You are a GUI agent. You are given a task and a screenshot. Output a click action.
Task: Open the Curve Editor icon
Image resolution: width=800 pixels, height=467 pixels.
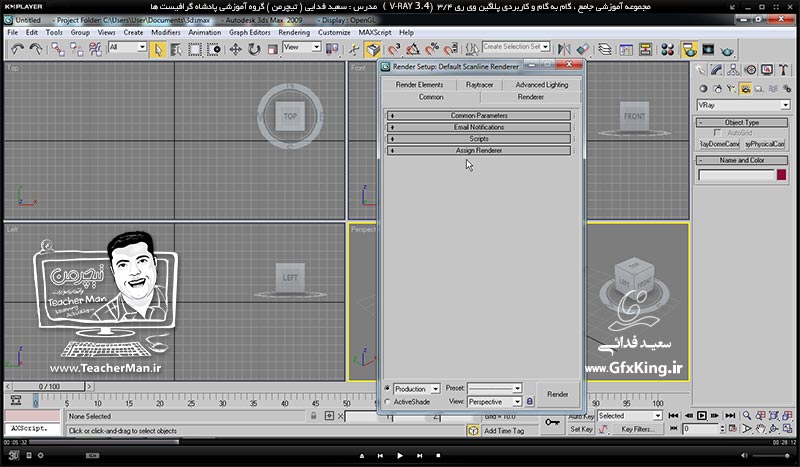pyautogui.click(x=626, y=49)
